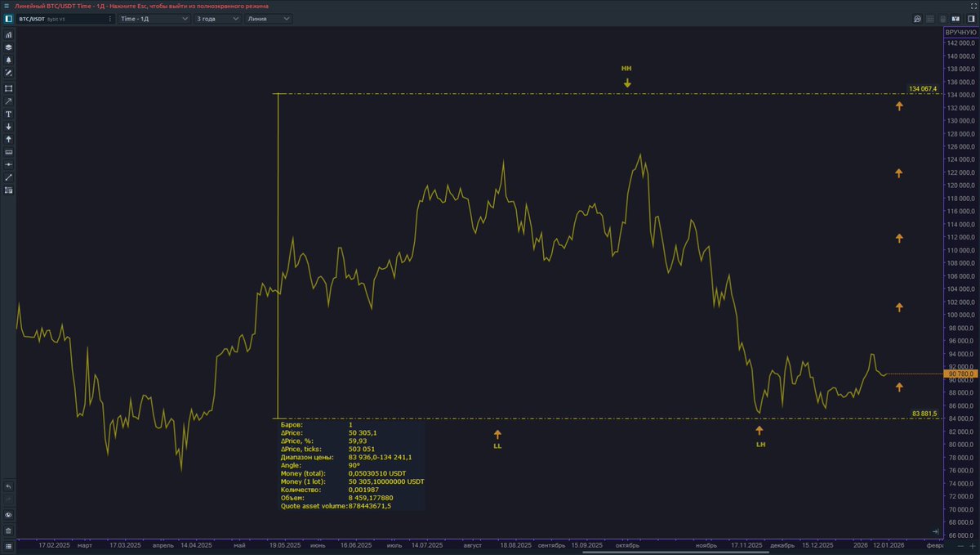Click the 19.05.2025 date on time axis

[x=287, y=544]
